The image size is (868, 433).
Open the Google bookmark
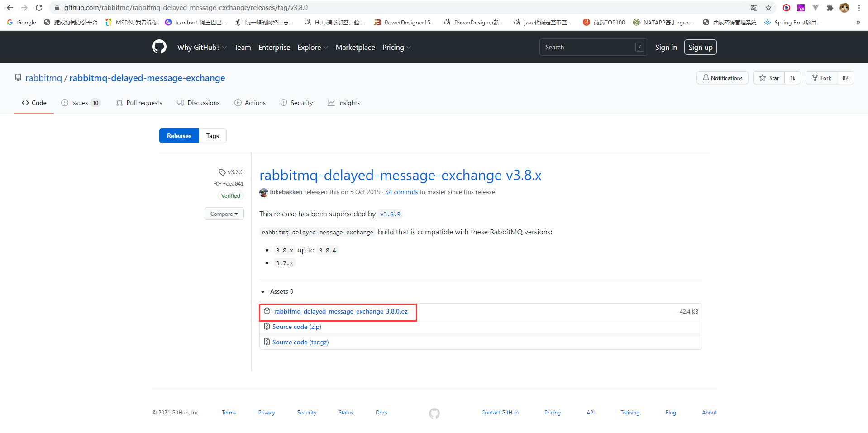tap(22, 22)
